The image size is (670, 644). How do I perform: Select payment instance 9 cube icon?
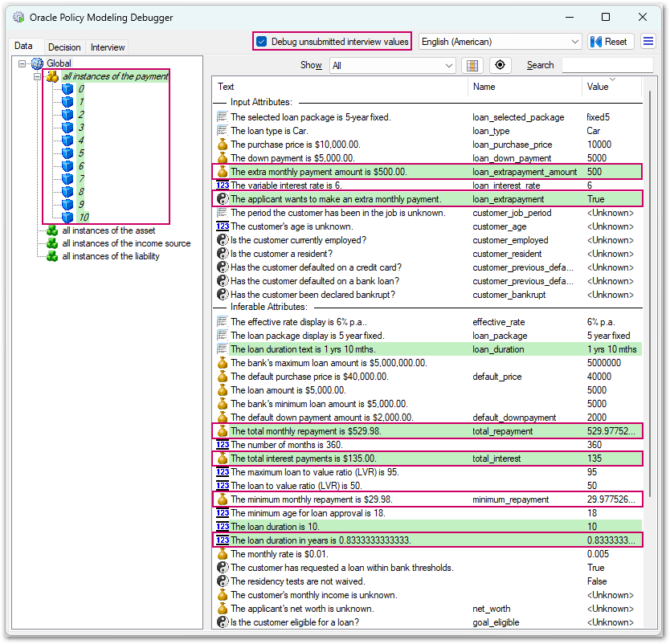(x=67, y=204)
